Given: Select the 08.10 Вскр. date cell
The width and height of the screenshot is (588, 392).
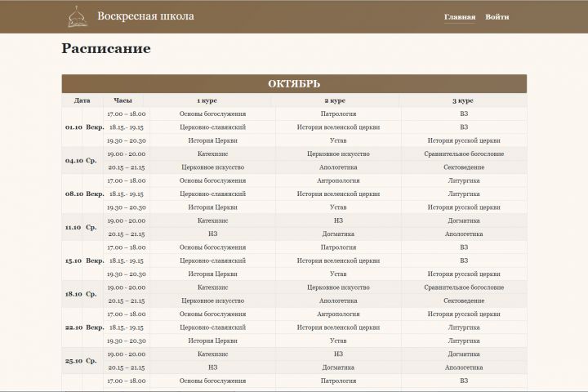Looking at the screenshot, I should 84,194.
